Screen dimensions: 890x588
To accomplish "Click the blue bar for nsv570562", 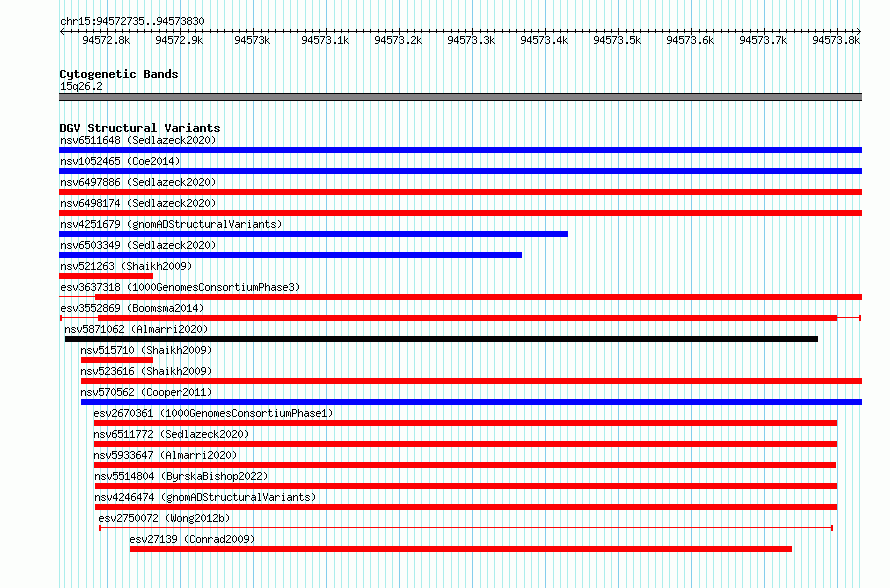I will [471, 402].
